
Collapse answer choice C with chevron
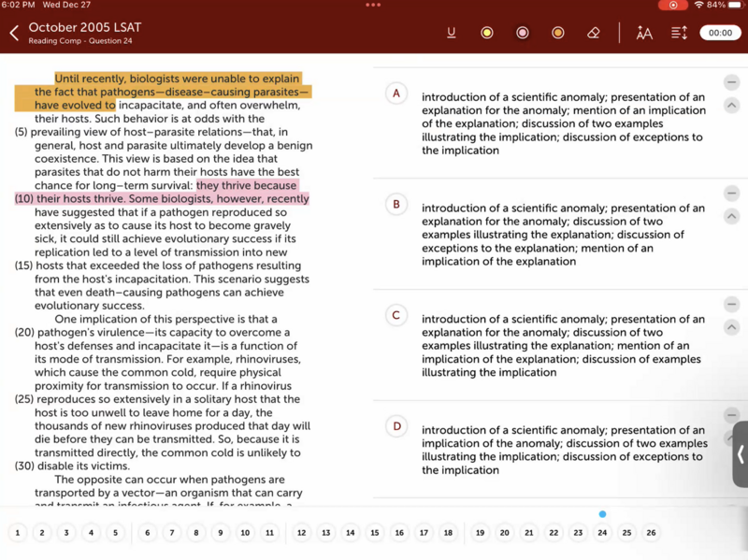pyautogui.click(x=732, y=327)
